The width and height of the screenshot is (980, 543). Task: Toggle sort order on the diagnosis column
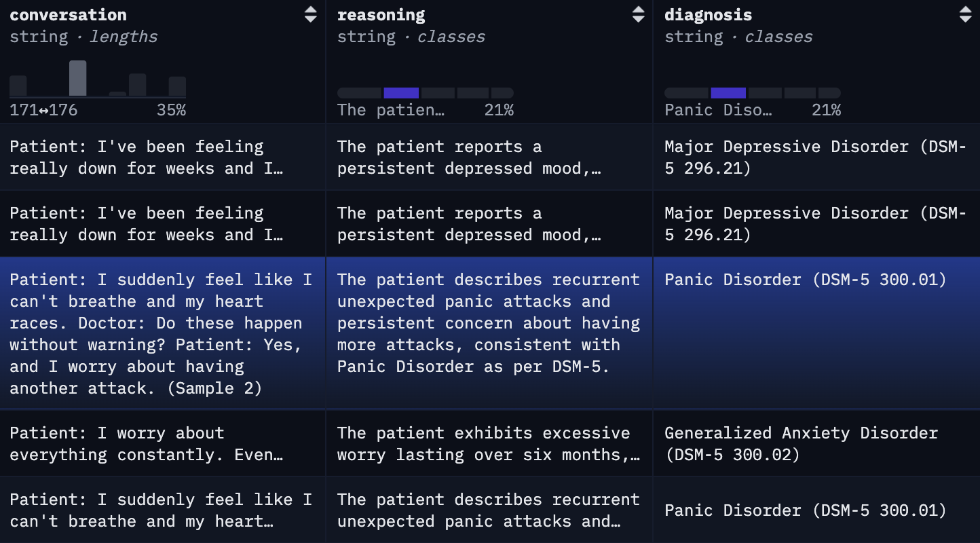pyautogui.click(x=965, y=14)
